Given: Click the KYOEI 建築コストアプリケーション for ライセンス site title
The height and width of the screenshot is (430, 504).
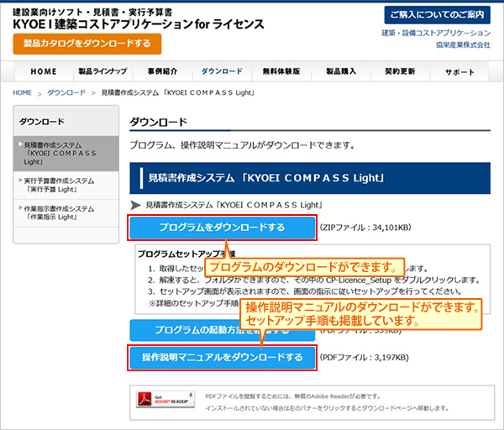Looking at the screenshot, I should [x=139, y=24].
